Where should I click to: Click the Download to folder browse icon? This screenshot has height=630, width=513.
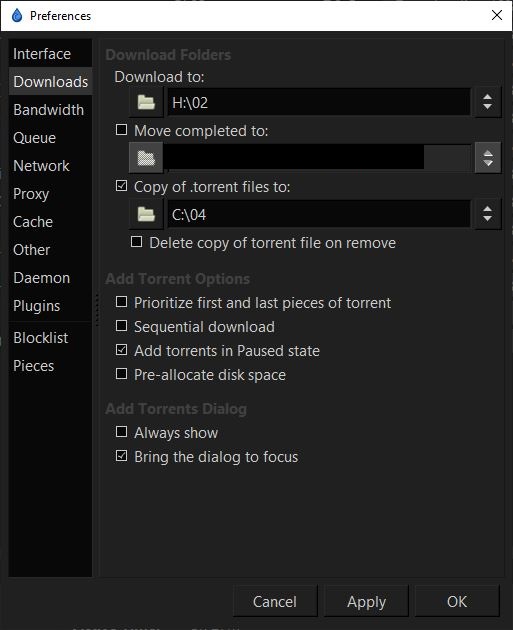146,102
